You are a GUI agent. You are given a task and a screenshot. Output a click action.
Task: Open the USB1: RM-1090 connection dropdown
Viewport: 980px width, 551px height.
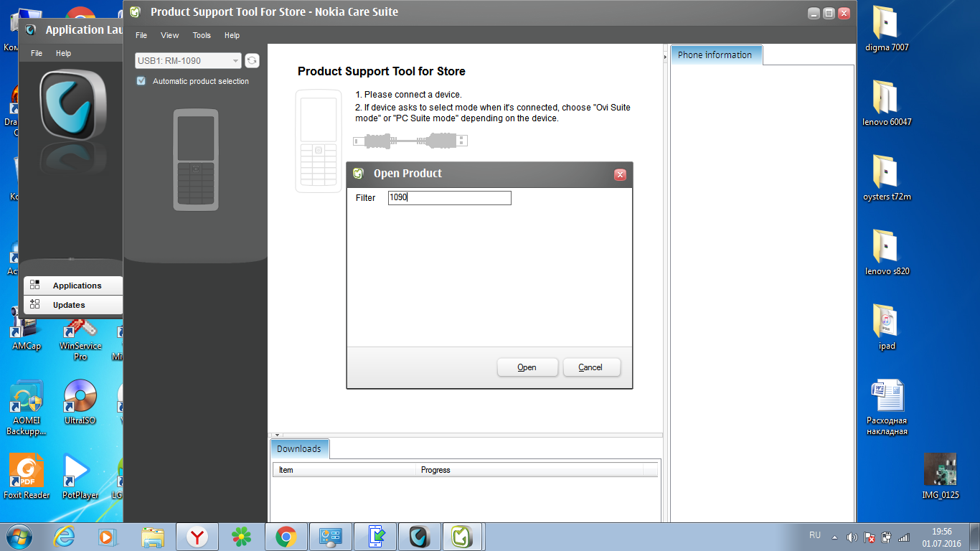(188, 61)
